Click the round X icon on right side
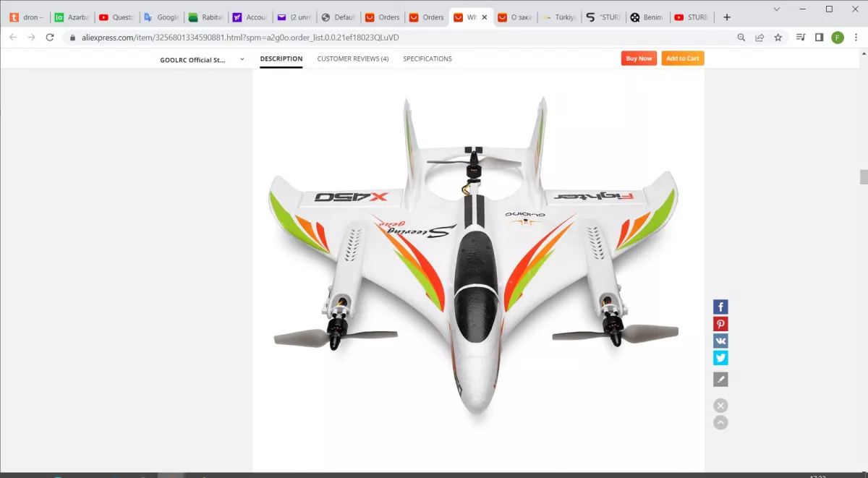Viewport: 868px width, 478px height. (x=720, y=406)
